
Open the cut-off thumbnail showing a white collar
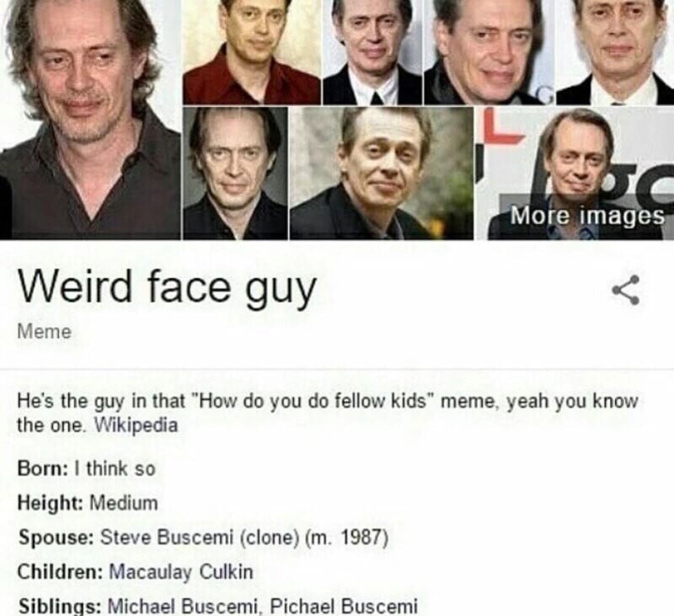pos(615,52)
